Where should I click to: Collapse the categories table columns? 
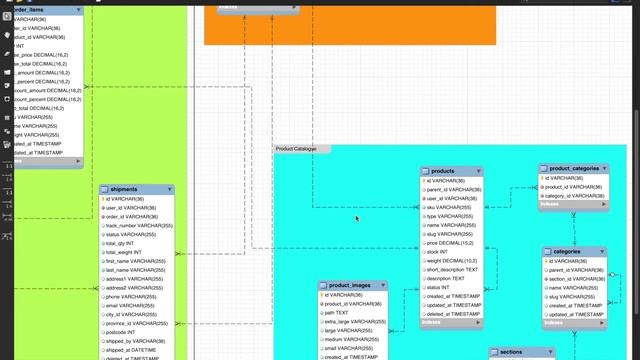coord(602,251)
